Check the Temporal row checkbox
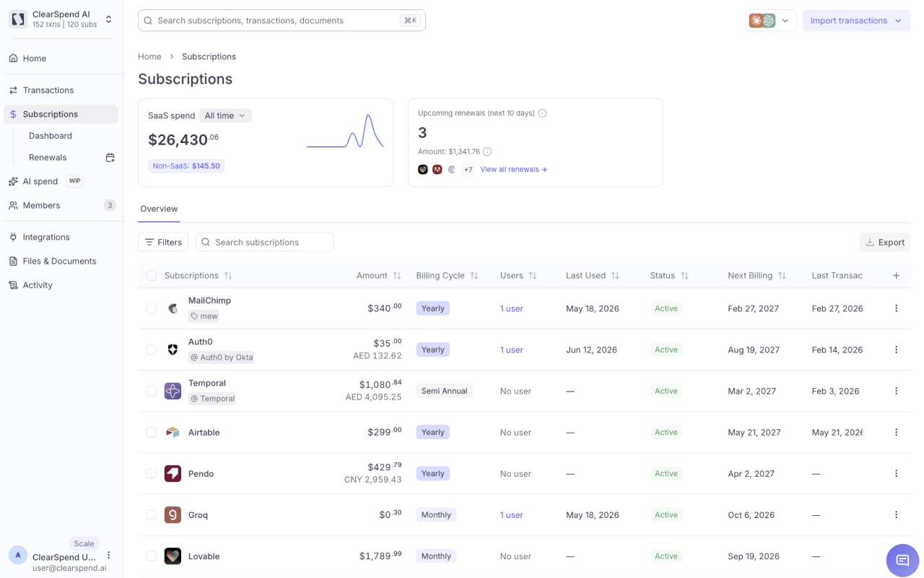 152,391
